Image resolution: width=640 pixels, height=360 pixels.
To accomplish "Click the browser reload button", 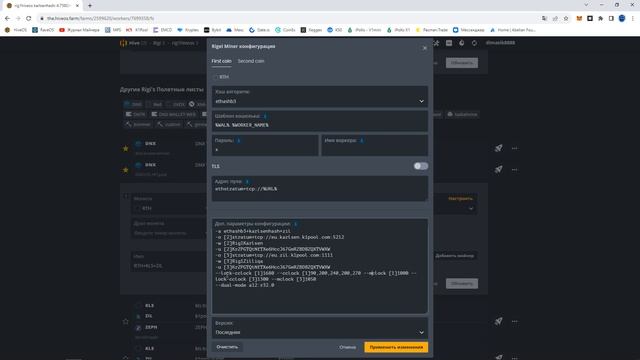I will point(29,18).
